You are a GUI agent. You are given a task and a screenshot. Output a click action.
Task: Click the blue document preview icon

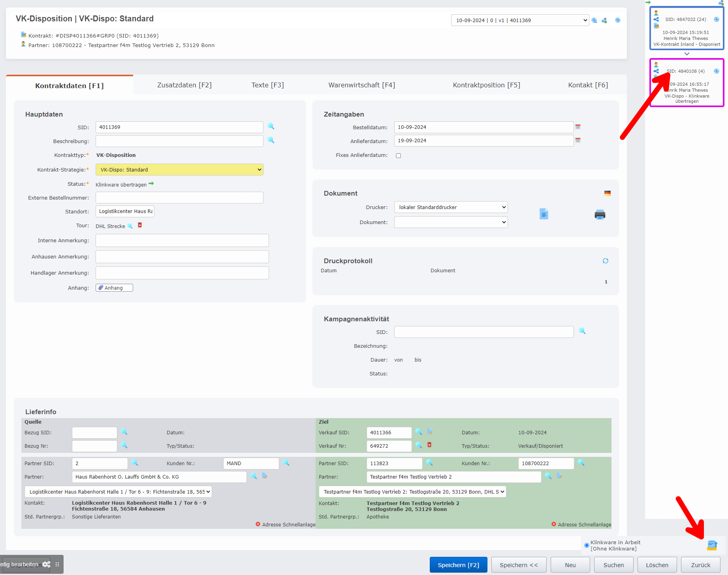[x=544, y=214]
